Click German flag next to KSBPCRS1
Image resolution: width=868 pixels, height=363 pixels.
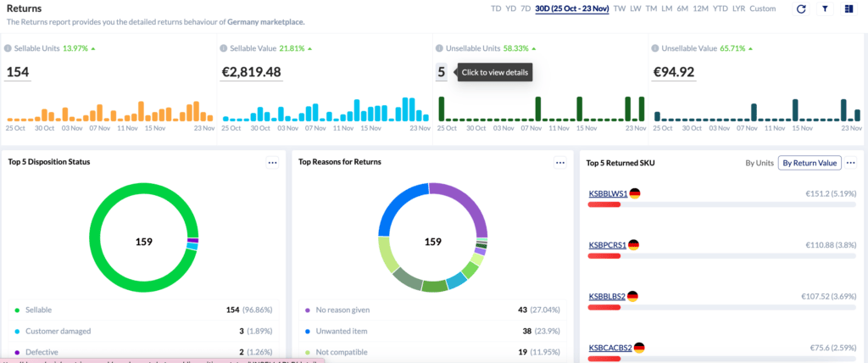pyautogui.click(x=633, y=244)
